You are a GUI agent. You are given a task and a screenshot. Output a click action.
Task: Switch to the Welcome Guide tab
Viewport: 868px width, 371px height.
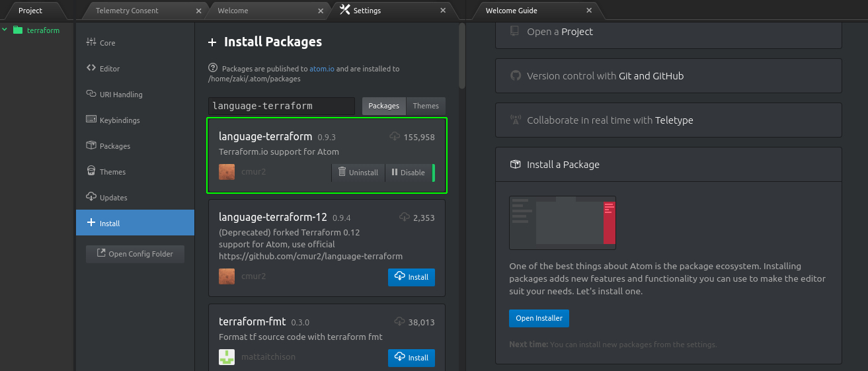512,11
